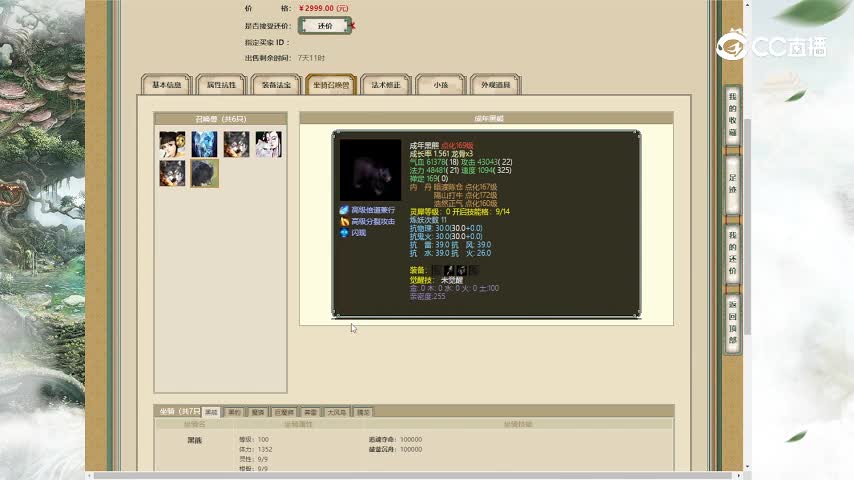Open 足迹 side button

[x=733, y=184]
